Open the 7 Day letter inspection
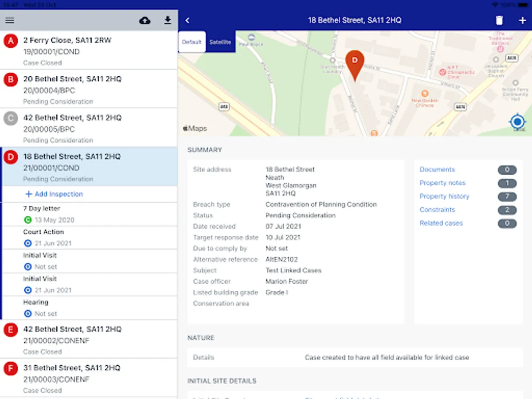 pos(90,214)
